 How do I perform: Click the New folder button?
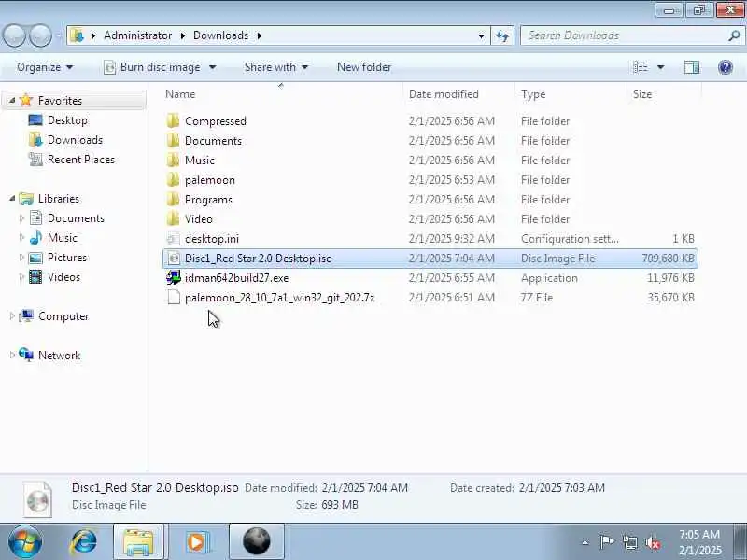coord(364,67)
